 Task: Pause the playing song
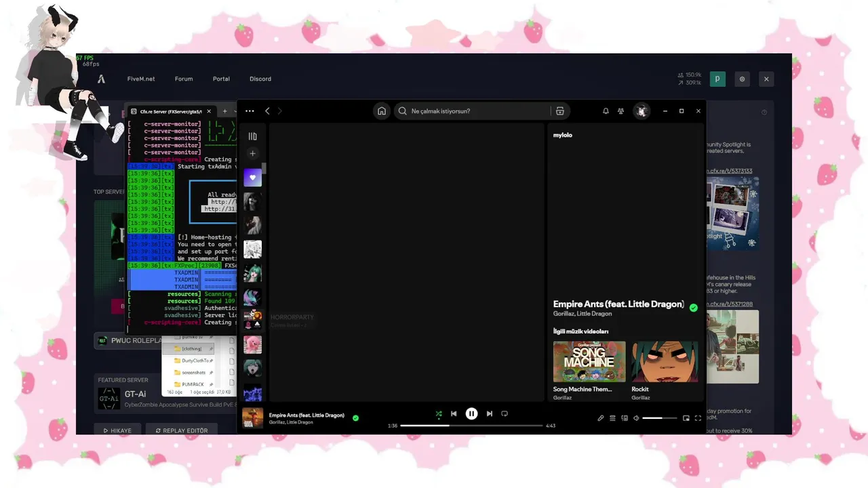point(471,413)
